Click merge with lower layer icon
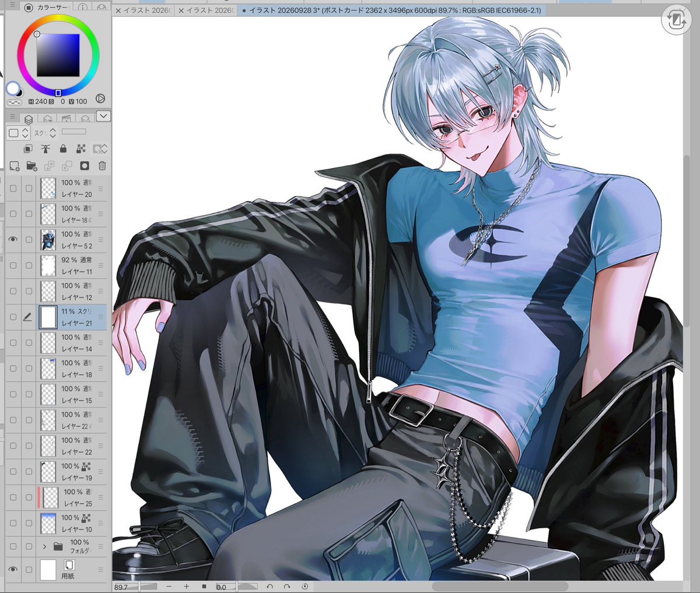Image resolution: width=700 pixels, height=593 pixels. (x=67, y=166)
